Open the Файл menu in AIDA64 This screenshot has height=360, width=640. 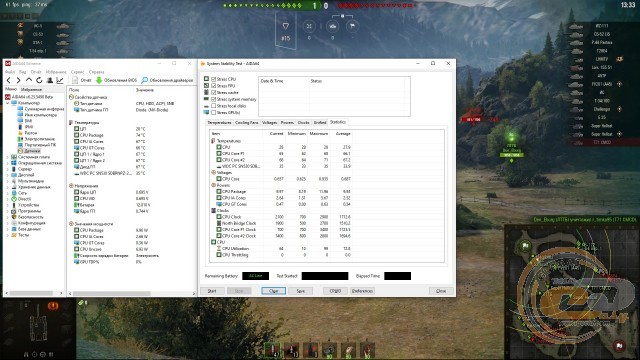pos(10,72)
